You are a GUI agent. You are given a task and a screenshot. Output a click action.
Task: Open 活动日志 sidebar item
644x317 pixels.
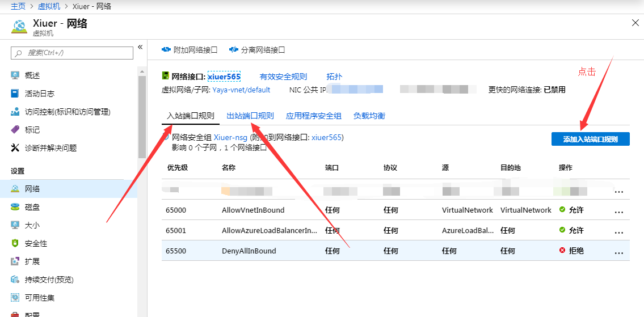tap(69, 94)
